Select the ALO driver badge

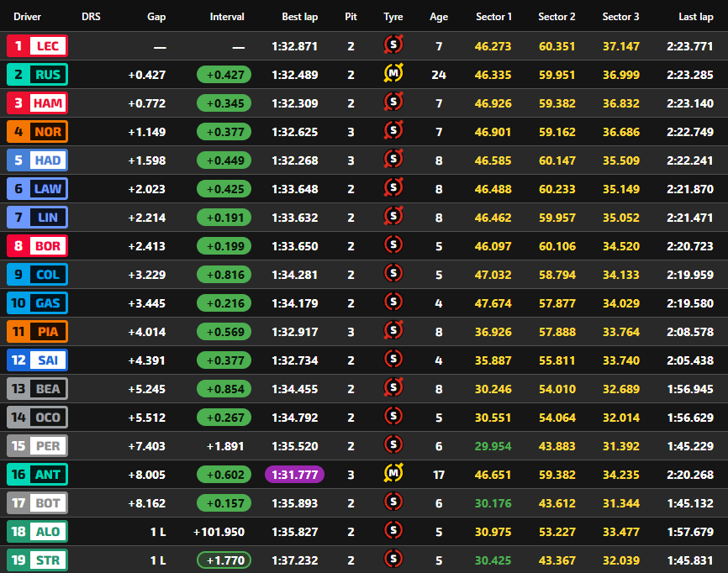pos(37,532)
